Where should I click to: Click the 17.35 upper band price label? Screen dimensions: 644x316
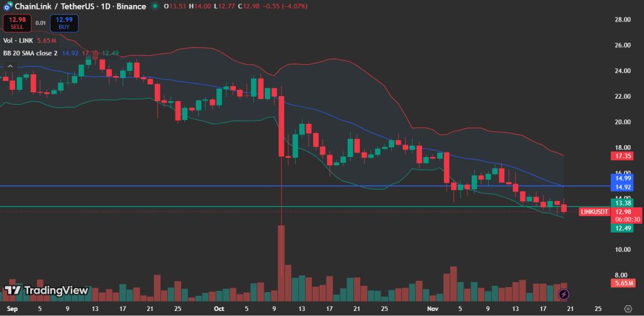pyautogui.click(x=621, y=156)
